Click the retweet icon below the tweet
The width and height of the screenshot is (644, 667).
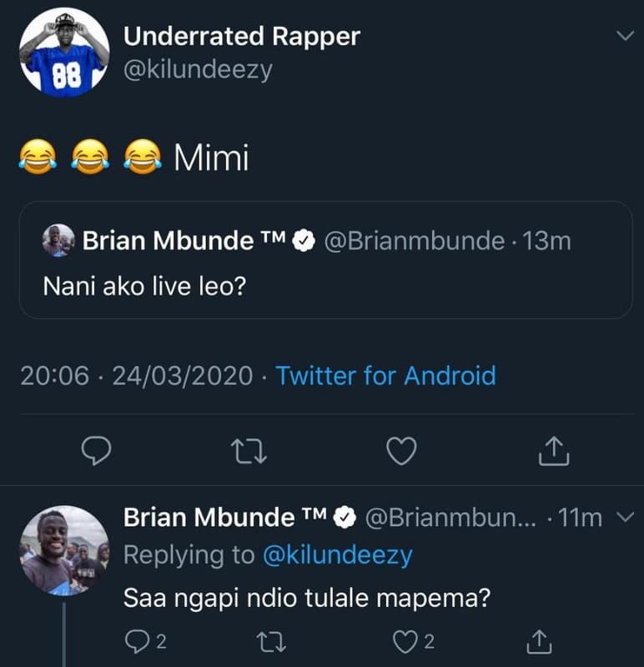250,449
